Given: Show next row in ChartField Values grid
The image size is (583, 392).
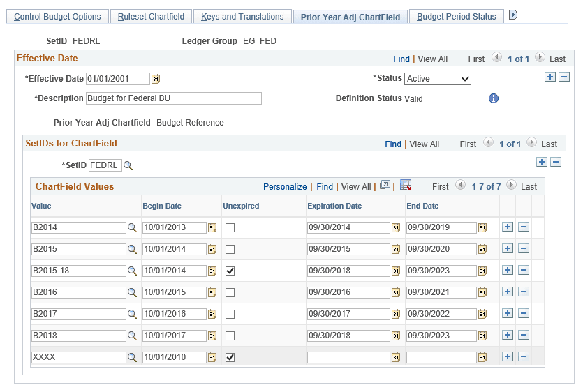Looking at the screenshot, I should 511,185.
